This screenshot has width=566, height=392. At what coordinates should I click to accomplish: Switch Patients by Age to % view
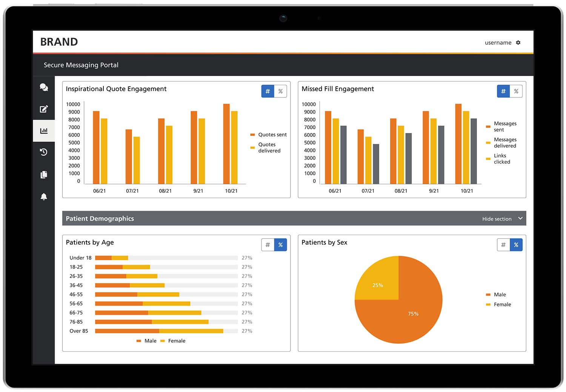pos(280,245)
